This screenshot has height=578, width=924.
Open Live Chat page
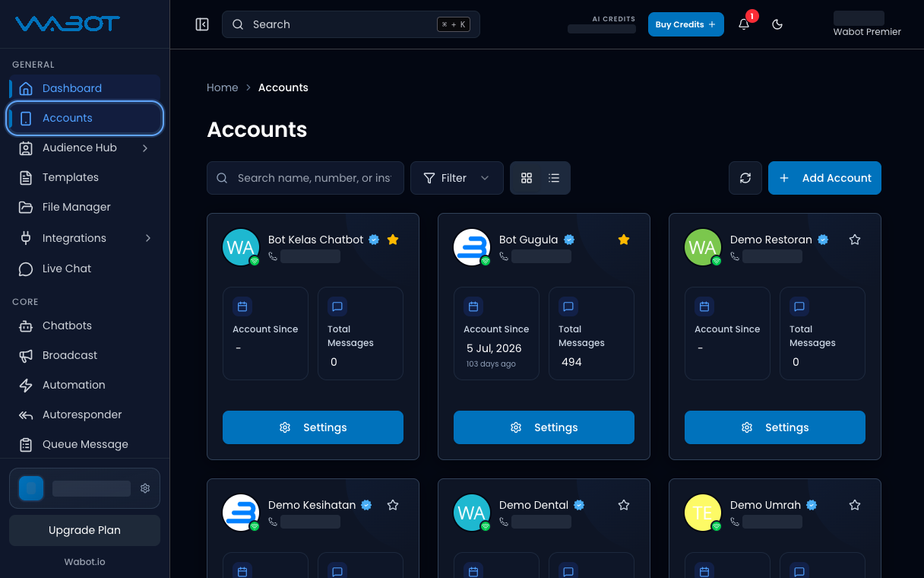click(84, 268)
